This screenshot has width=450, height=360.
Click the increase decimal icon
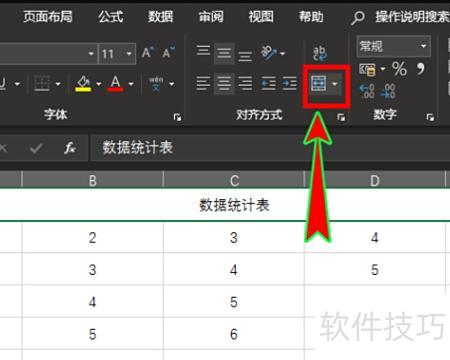pyautogui.click(x=367, y=91)
